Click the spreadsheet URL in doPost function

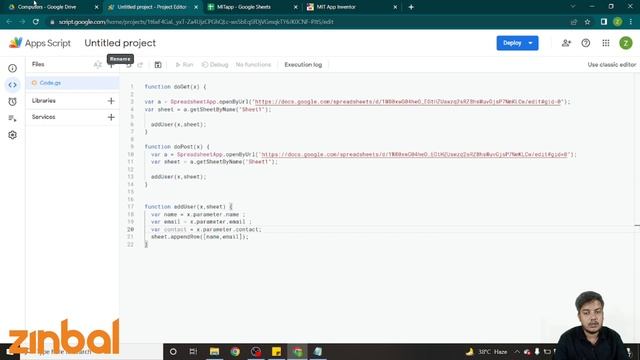[414, 154]
